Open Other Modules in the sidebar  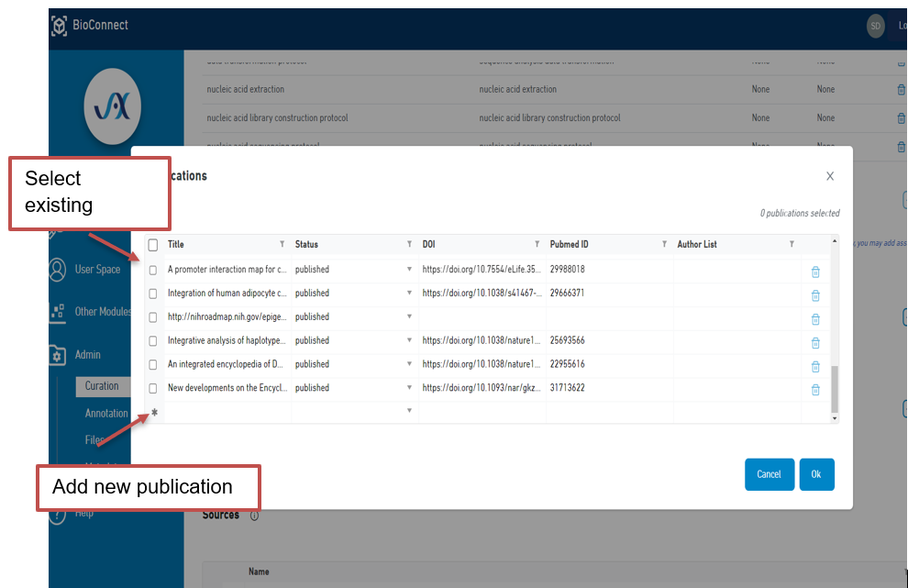[x=101, y=312]
